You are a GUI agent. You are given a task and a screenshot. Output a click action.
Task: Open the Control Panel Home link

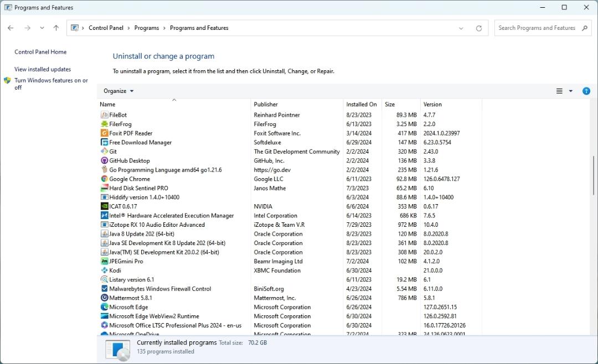pyautogui.click(x=40, y=52)
